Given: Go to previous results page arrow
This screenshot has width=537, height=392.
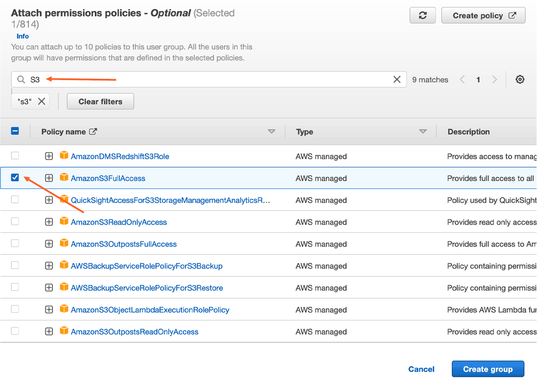Looking at the screenshot, I should [x=462, y=80].
